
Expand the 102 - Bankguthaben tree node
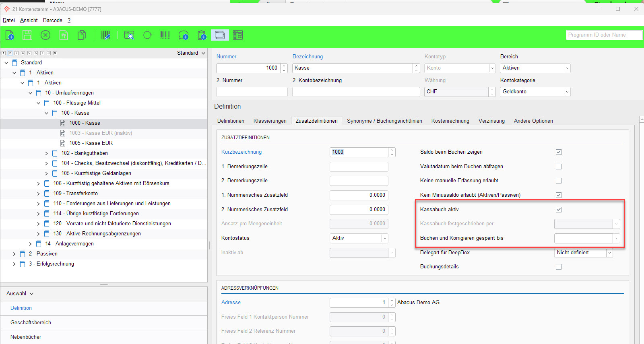[46, 153]
